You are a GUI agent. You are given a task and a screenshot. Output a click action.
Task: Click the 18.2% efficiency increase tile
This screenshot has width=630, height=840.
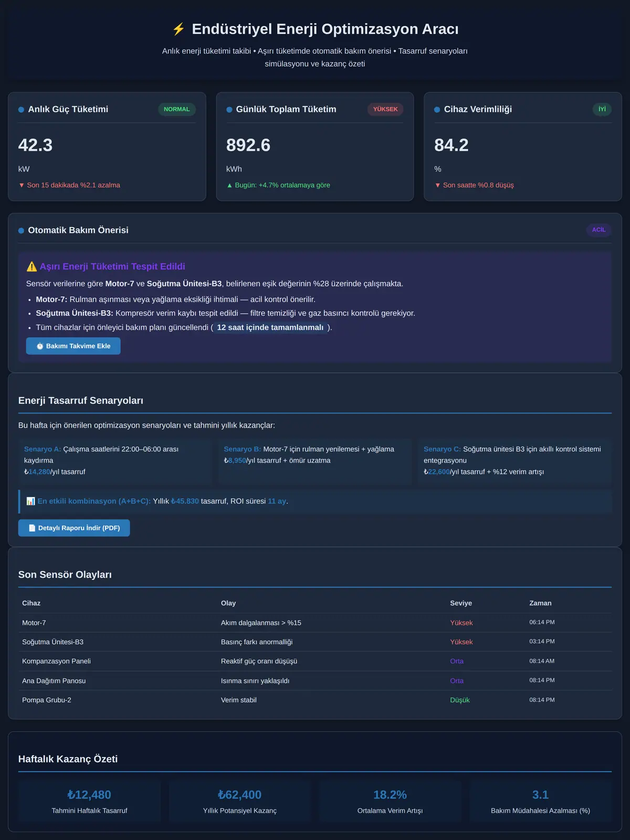(x=390, y=801)
